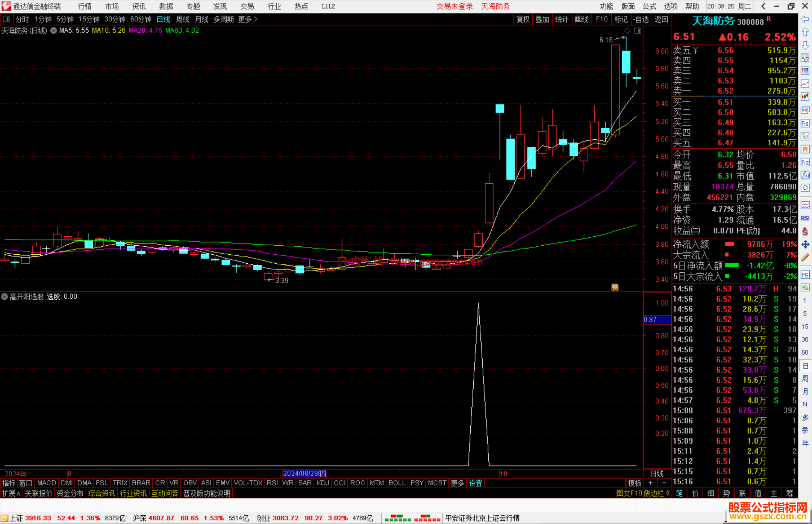Toggle the panel layout icon left of 分时
The height and width of the screenshot is (524, 812).
click(x=6, y=19)
